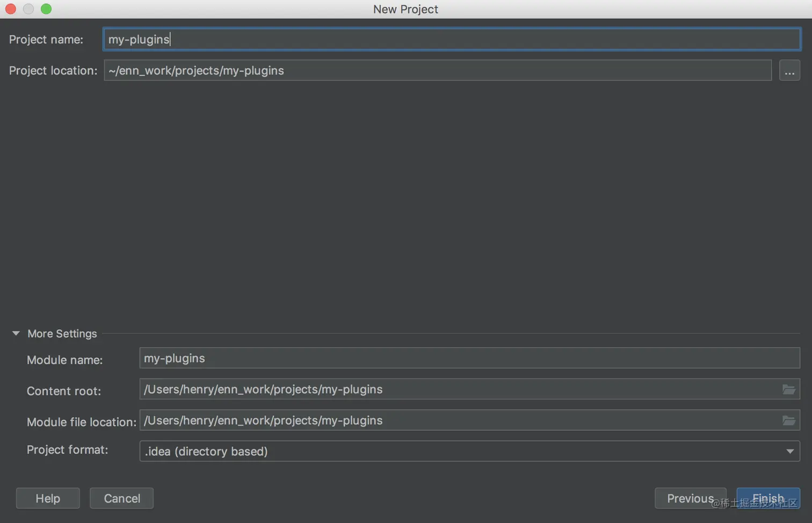This screenshot has width=812, height=523.
Task: Open the project location browse button (…)
Action: 789,70
